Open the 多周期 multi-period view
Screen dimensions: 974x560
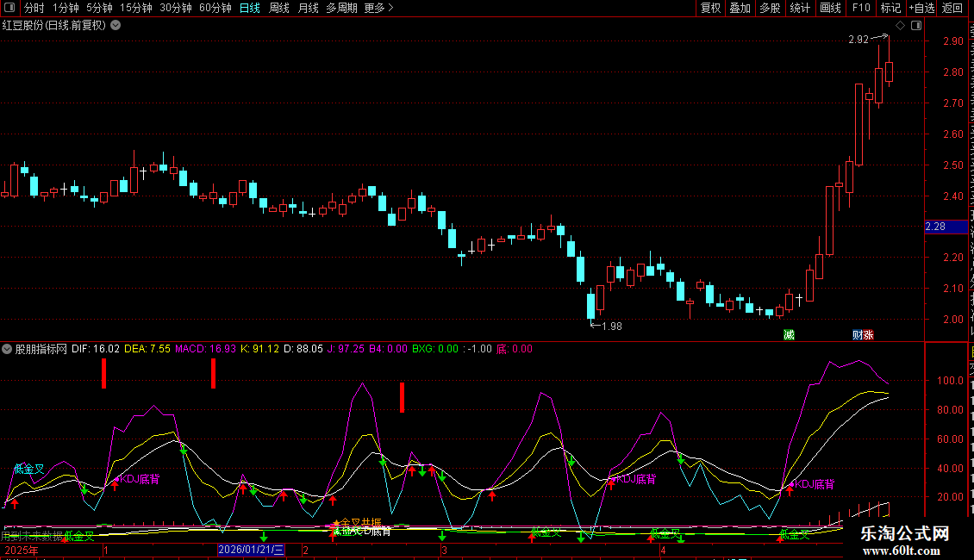coord(341,8)
